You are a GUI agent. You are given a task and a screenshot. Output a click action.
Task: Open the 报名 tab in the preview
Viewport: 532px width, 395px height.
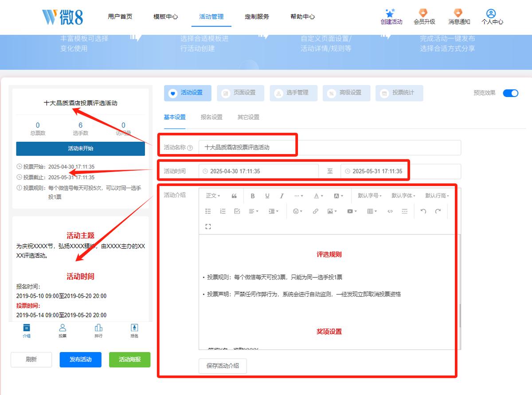point(134,331)
